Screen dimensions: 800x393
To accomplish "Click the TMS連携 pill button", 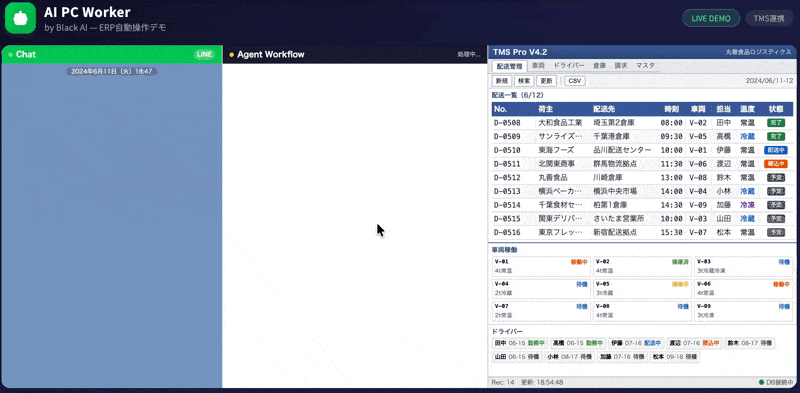I will click(769, 18).
